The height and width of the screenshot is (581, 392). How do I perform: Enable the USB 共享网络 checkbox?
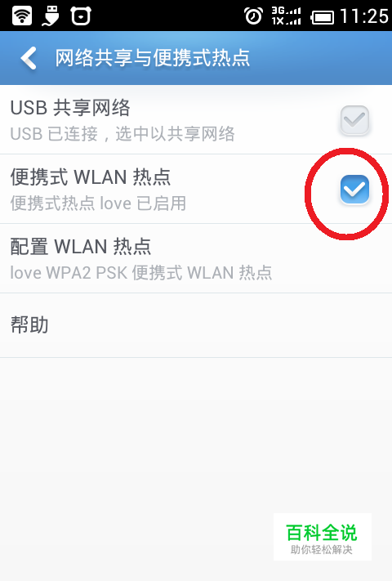pyautogui.click(x=354, y=119)
